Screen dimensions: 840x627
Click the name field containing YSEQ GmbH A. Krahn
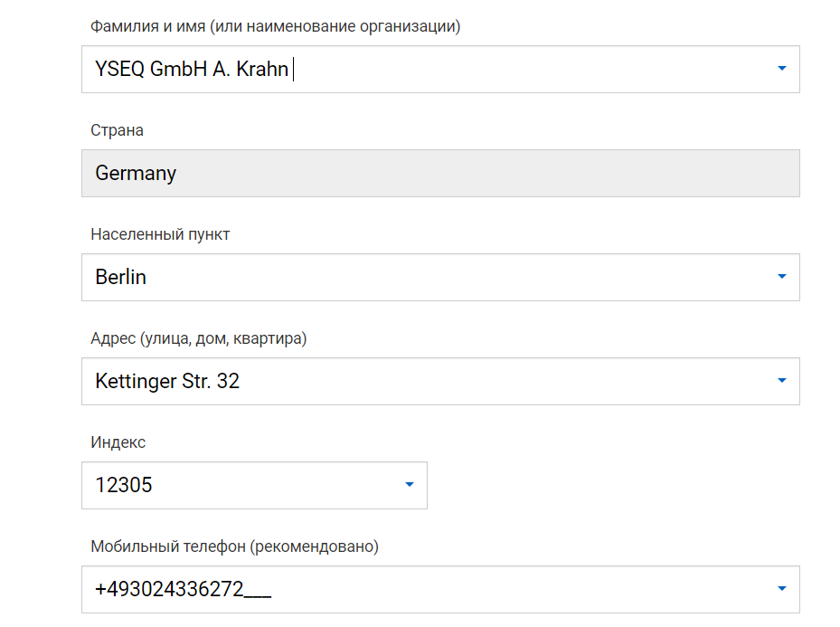pyautogui.click(x=440, y=69)
